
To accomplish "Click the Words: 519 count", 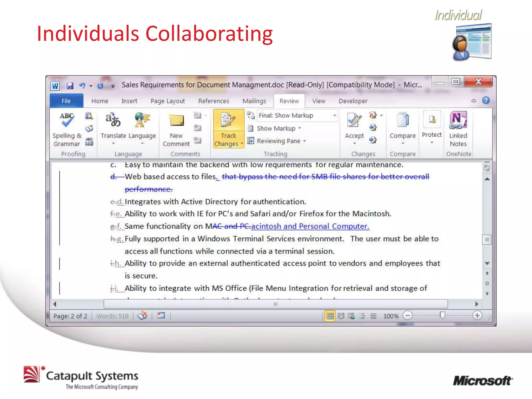I will pos(112,316).
